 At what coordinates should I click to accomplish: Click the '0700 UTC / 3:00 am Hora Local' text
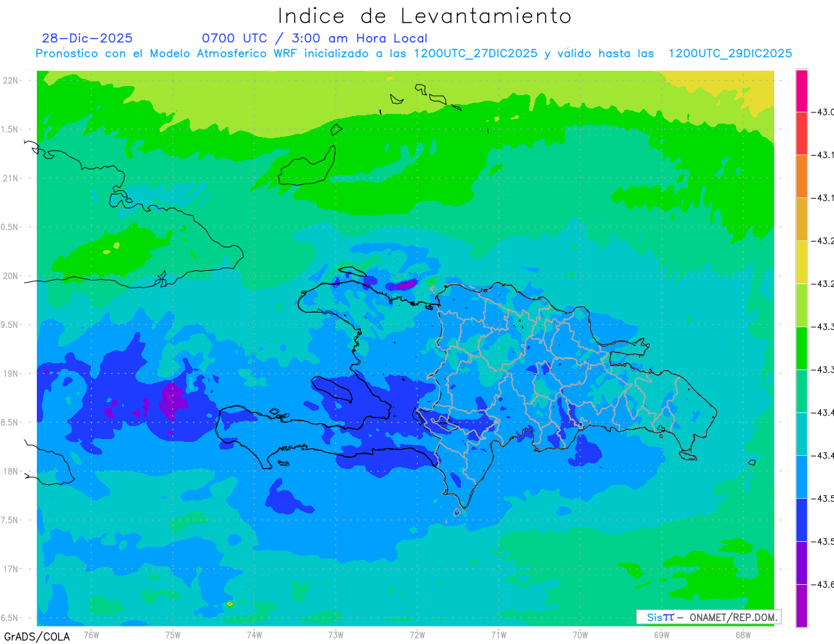point(314,38)
